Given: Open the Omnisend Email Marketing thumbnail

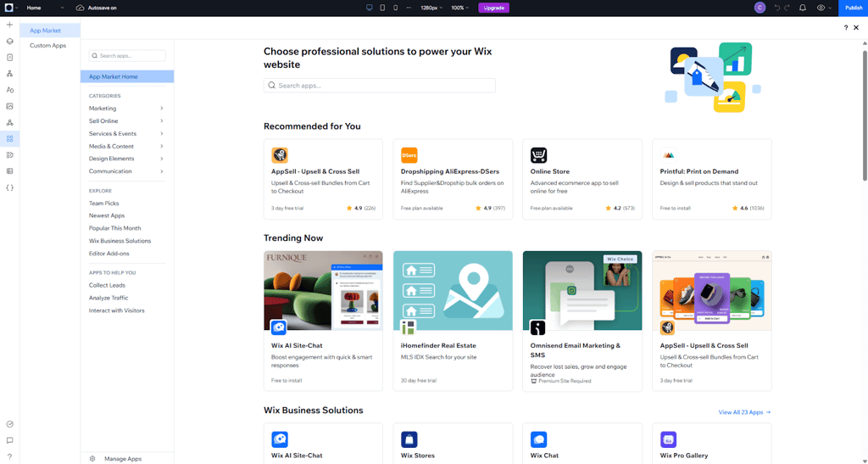Looking at the screenshot, I should point(582,291).
